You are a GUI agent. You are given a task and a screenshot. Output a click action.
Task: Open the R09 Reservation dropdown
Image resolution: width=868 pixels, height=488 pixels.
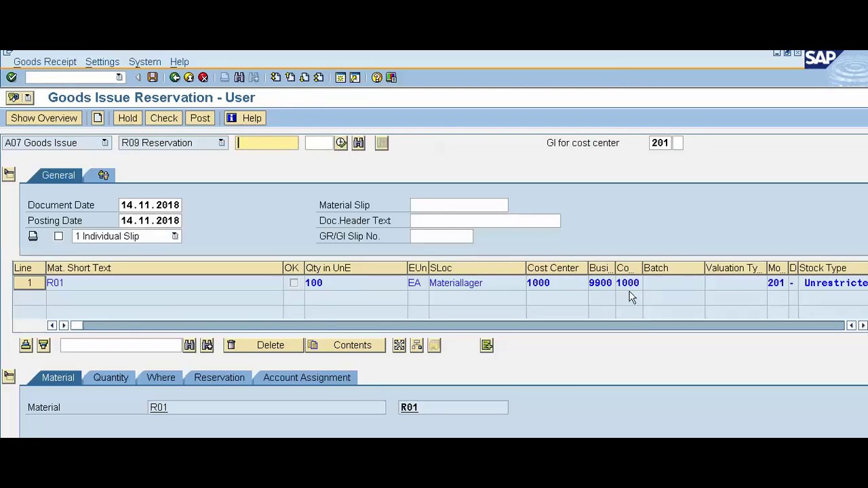tap(221, 143)
